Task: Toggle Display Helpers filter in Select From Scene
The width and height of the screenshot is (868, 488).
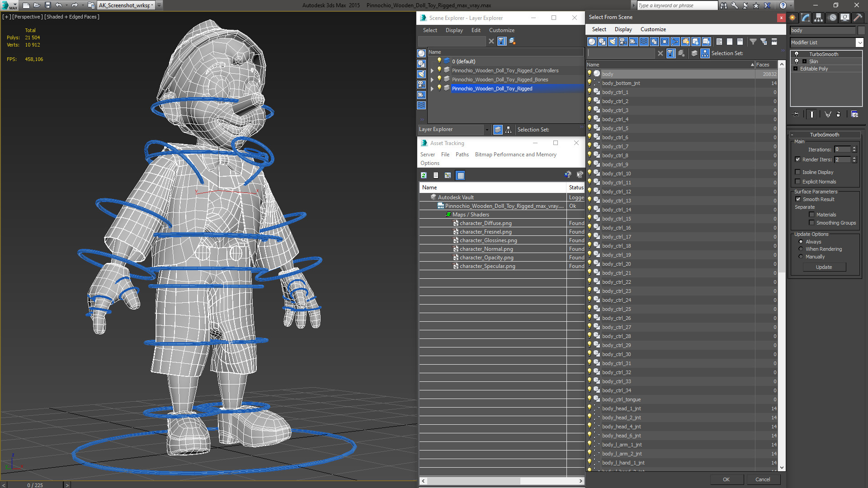Action: click(633, 42)
